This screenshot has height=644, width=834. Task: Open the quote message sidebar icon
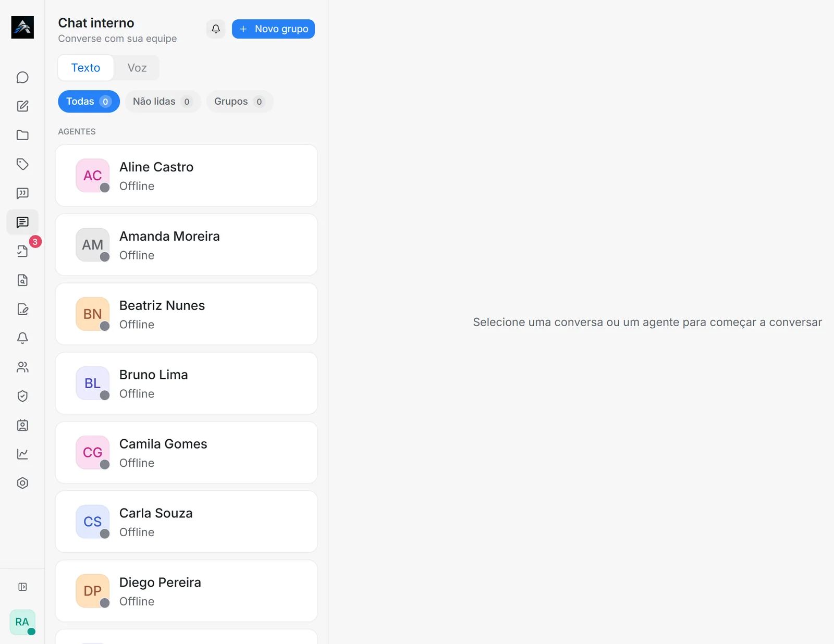pos(22,193)
